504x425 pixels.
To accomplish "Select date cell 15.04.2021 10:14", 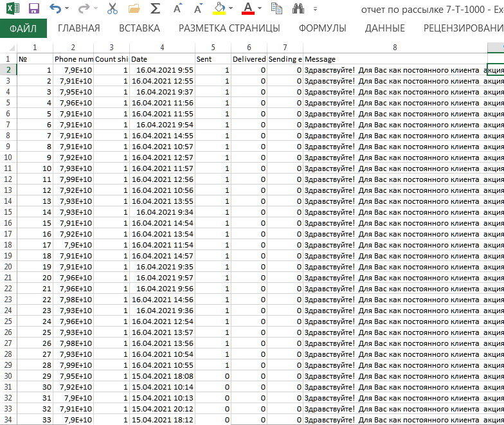I will [x=162, y=387].
